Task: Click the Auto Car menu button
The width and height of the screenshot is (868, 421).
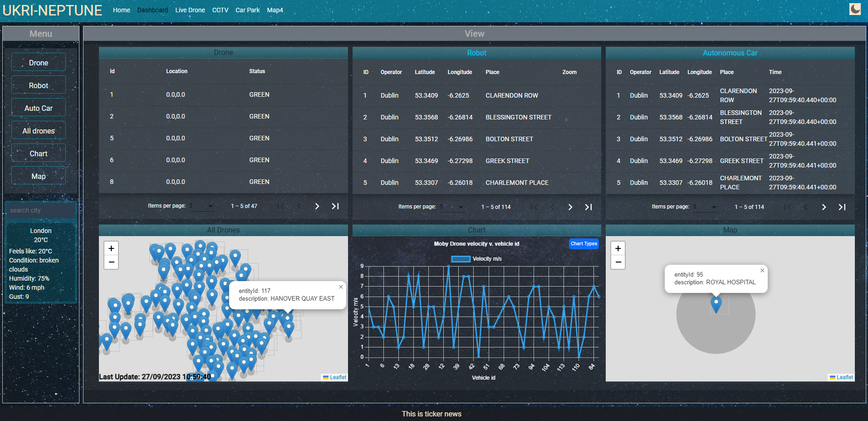Action: [39, 108]
